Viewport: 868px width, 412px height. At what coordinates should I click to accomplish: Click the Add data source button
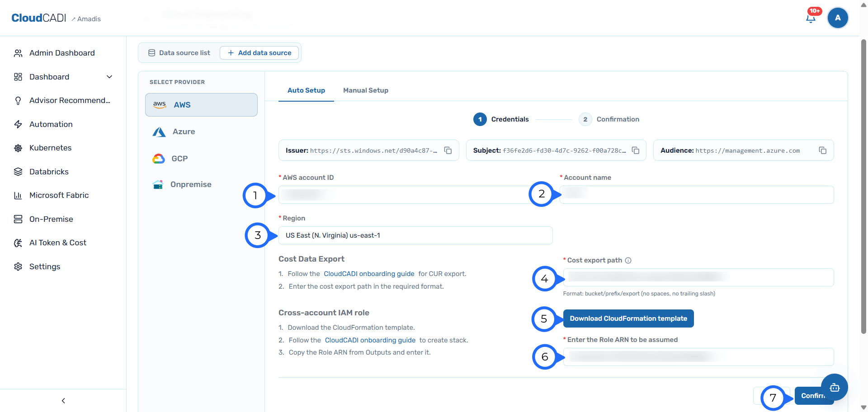click(x=259, y=53)
